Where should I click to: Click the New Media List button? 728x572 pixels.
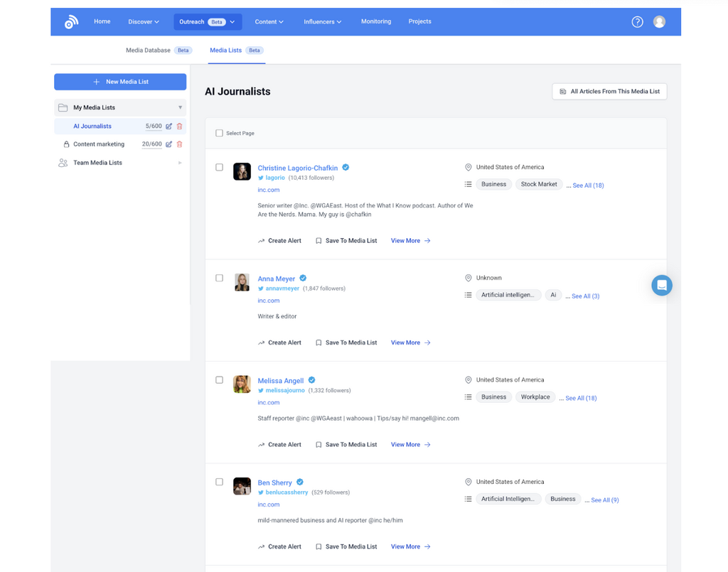(x=120, y=82)
